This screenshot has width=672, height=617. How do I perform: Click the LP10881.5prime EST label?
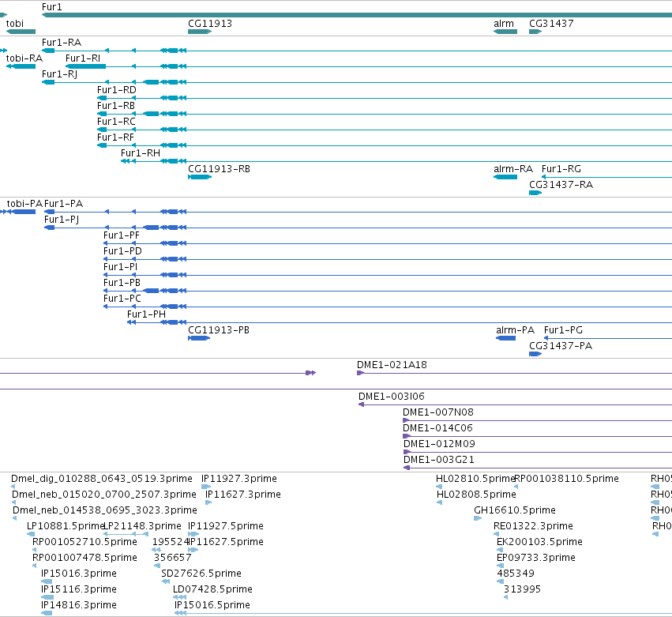pos(65,526)
